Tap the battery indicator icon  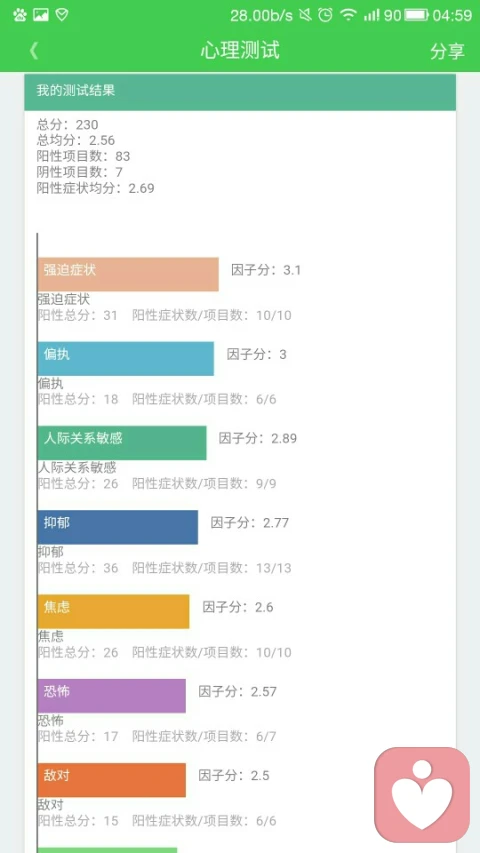point(417,15)
